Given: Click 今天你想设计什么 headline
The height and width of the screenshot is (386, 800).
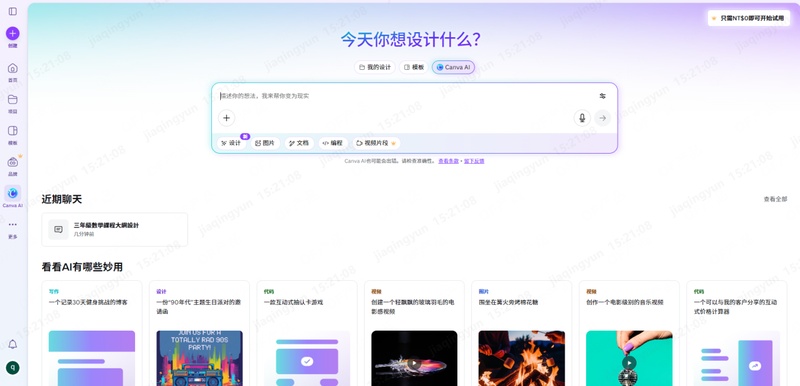Looking at the screenshot, I should 411,39.
